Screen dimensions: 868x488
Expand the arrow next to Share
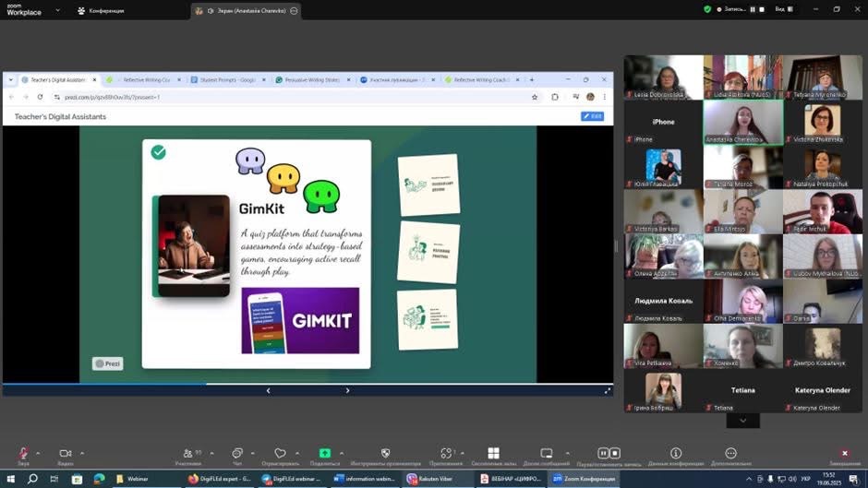[x=342, y=453]
